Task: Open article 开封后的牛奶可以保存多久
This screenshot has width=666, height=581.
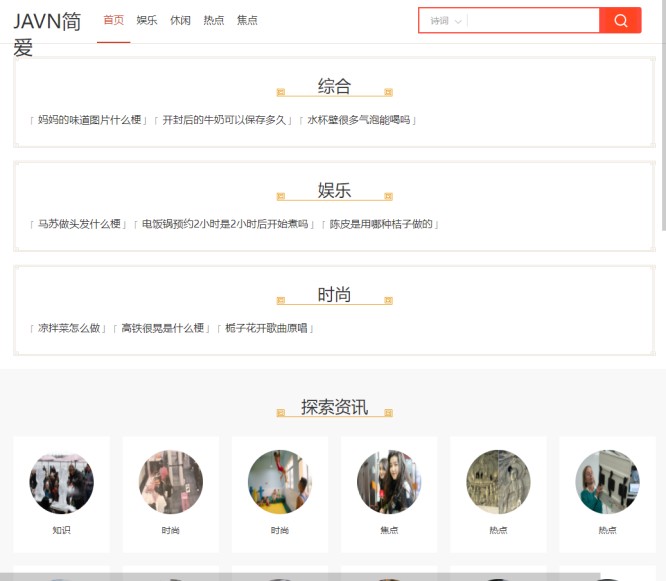Action: pyautogui.click(x=224, y=120)
